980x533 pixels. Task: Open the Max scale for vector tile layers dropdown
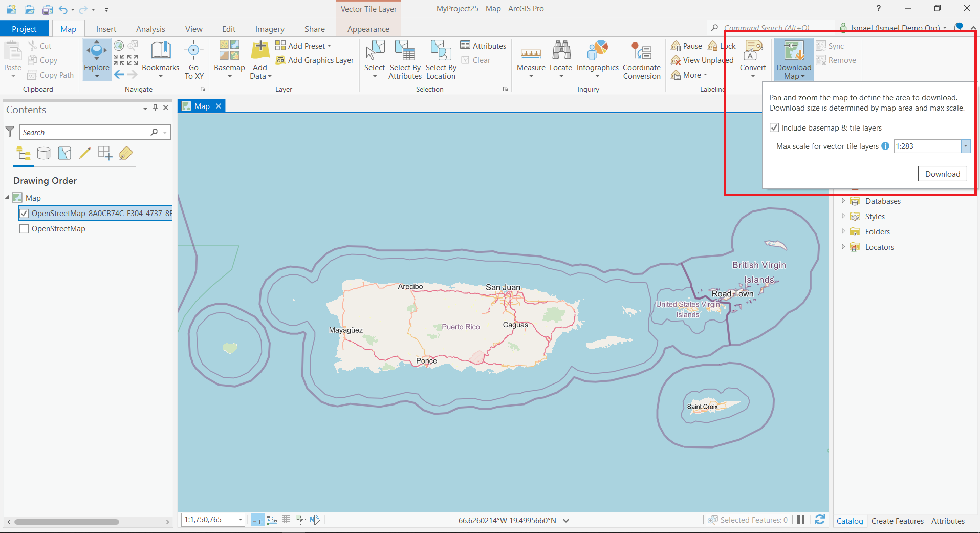click(x=965, y=146)
